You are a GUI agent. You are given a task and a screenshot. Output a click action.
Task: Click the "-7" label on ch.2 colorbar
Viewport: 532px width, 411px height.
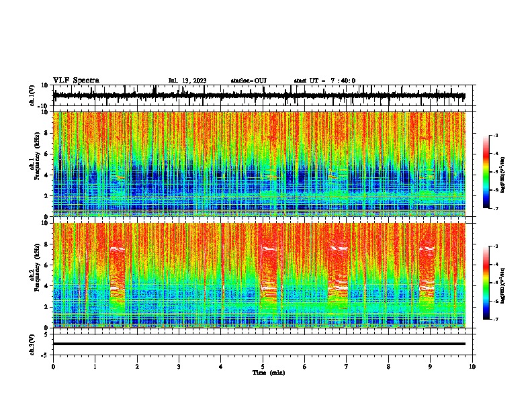click(496, 319)
